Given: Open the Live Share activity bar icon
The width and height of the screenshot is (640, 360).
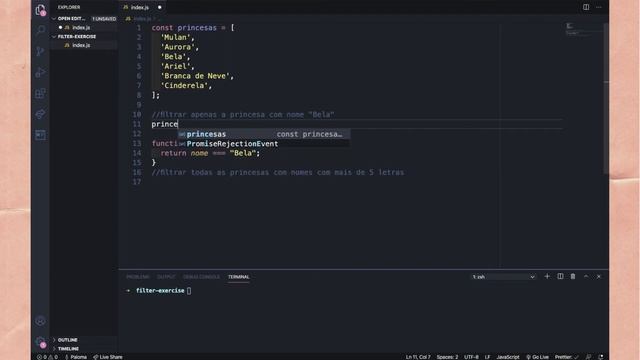Looking at the screenshot, I should (40, 114).
